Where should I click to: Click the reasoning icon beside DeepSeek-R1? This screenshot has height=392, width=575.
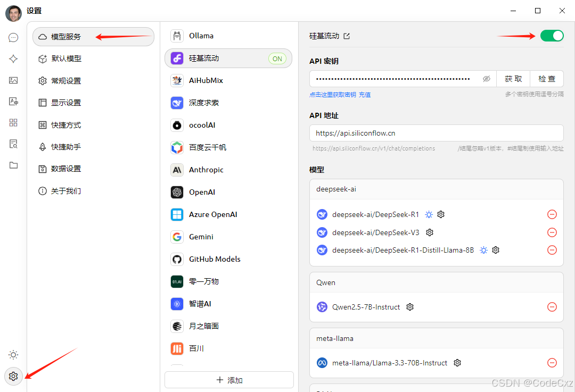pos(429,214)
